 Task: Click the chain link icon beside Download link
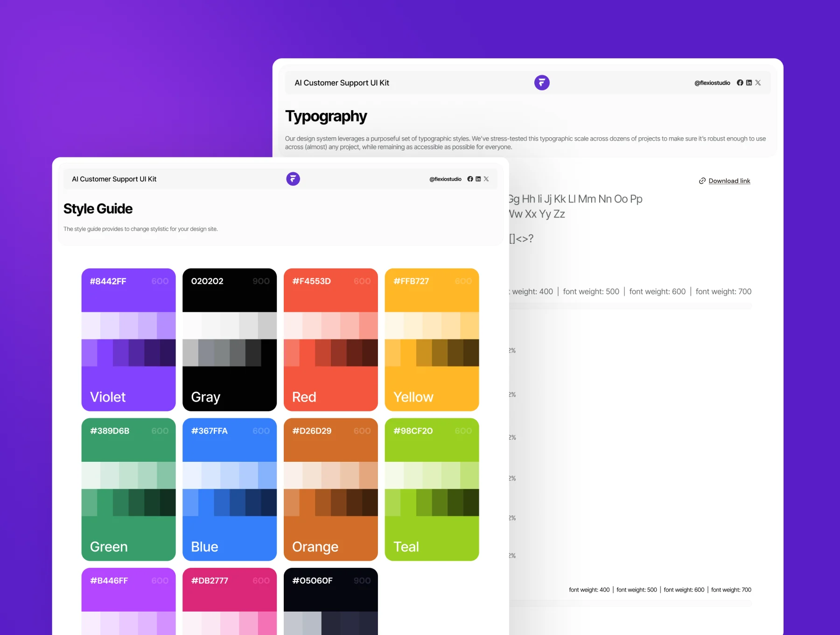pyautogui.click(x=702, y=181)
